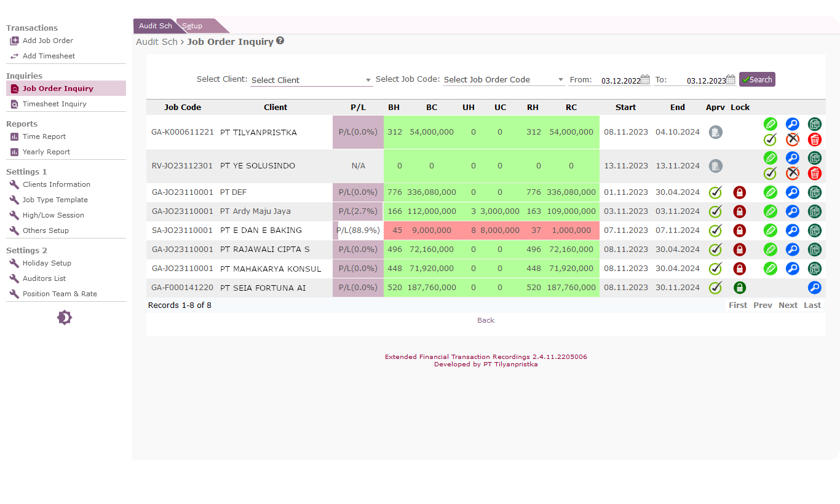840x504 pixels.
Task: Go to the Next page of records
Action: [x=788, y=305]
